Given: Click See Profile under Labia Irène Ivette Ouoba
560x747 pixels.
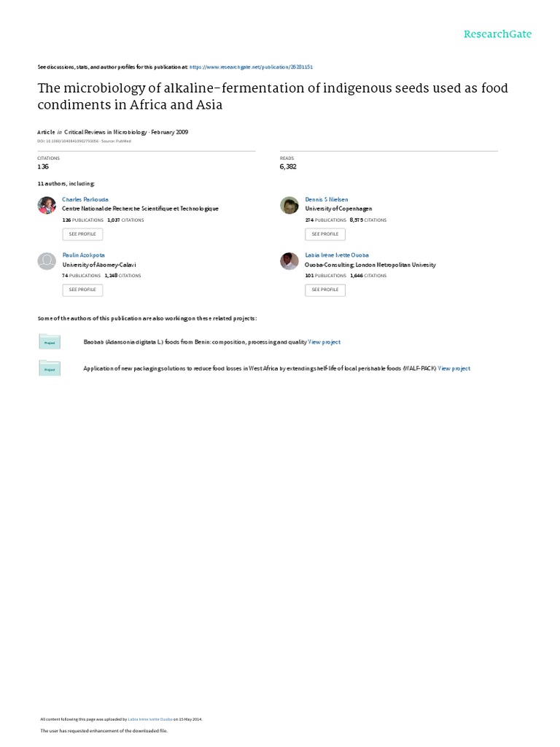Looking at the screenshot, I should (x=325, y=290).
